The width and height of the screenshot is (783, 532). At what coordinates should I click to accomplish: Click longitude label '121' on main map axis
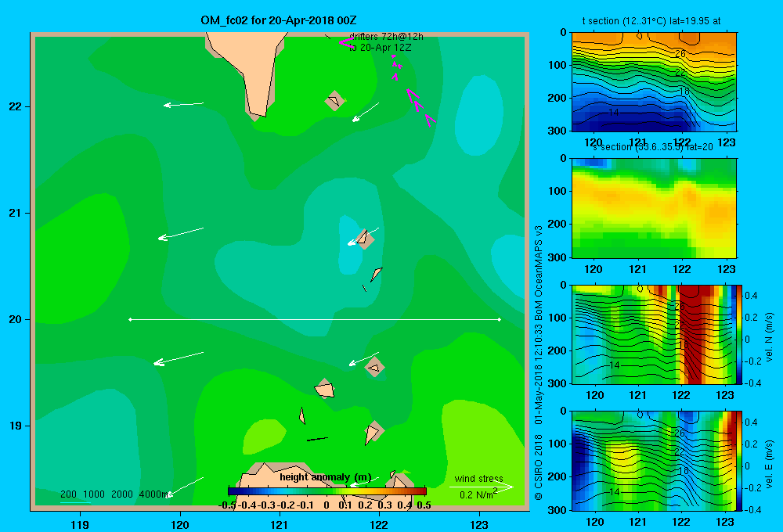point(280,524)
